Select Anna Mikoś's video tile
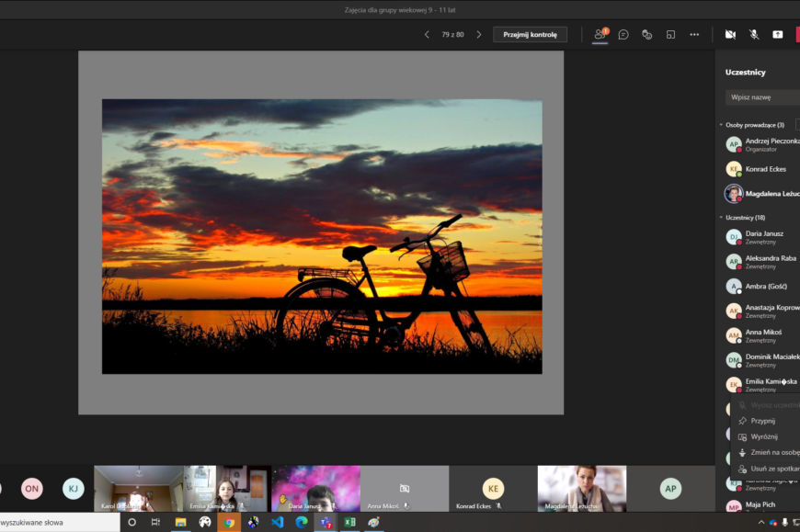The height and width of the screenshot is (532, 800). coord(405,489)
